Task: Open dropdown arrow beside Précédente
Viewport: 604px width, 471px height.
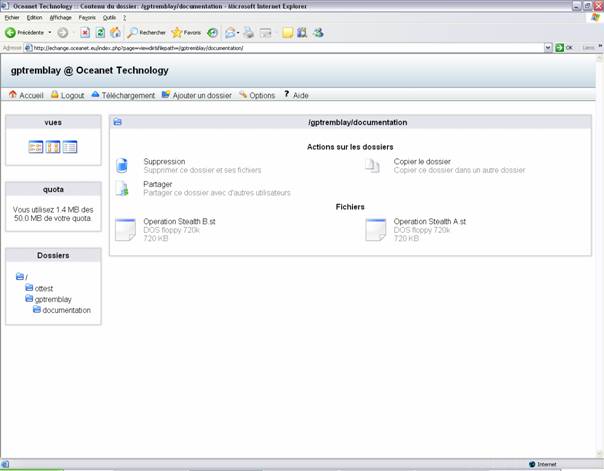Action: tap(50, 33)
